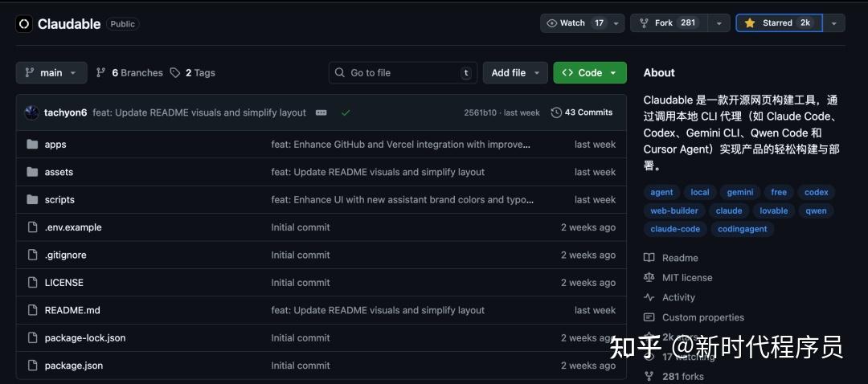Click the file icon beside LICENSE
This screenshot has width=868, height=384.
point(32,283)
